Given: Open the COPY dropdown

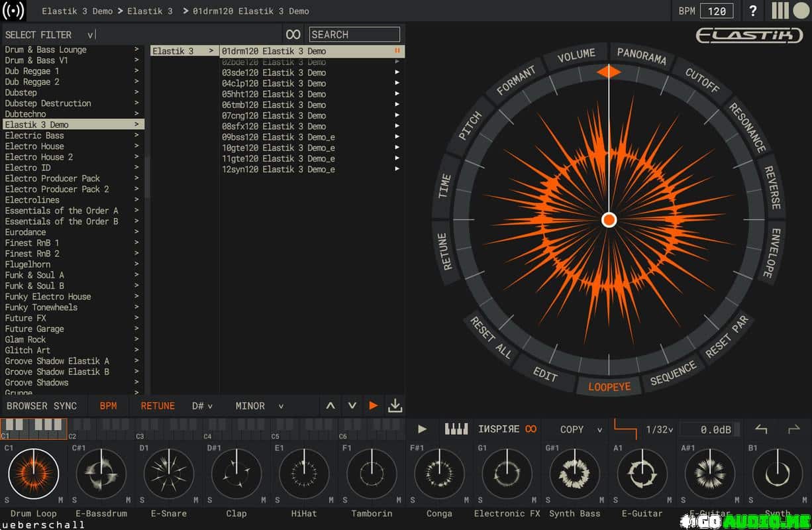Looking at the screenshot, I should pyautogui.click(x=581, y=429).
